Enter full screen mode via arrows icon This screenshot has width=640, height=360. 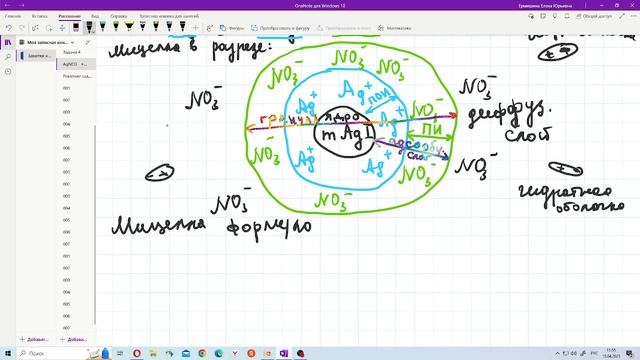coord(622,16)
